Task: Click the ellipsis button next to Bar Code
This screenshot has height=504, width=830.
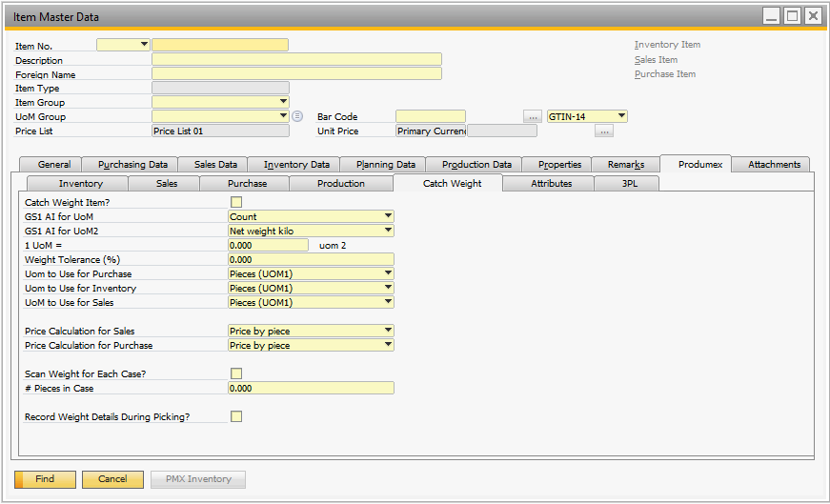Action: 533,116
